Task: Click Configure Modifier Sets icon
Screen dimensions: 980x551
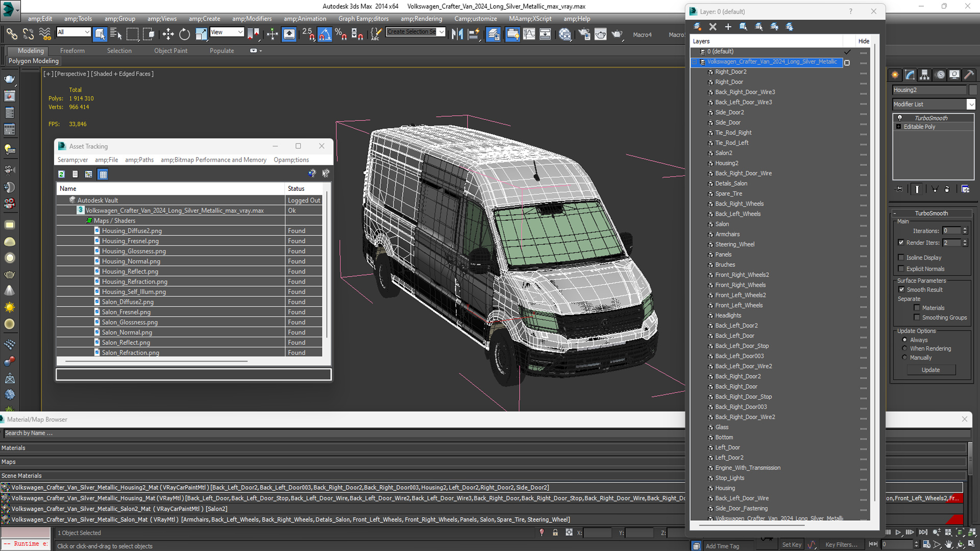Action: [966, 189]
